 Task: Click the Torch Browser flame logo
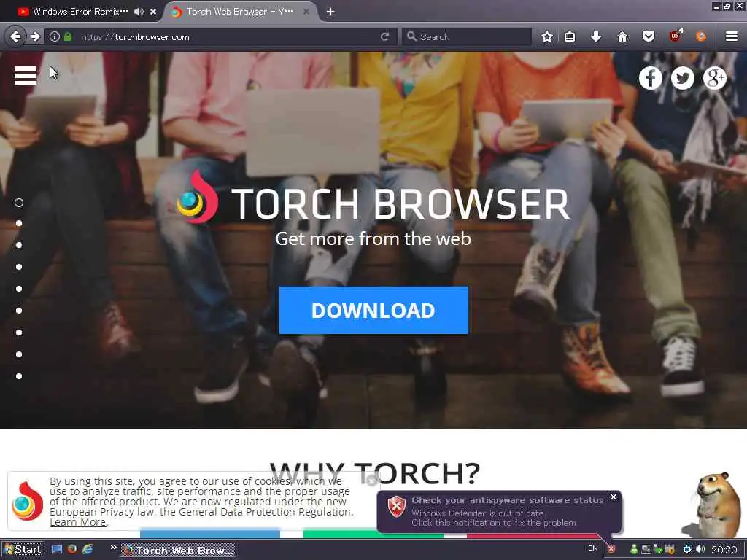click(x=198, y=198)
